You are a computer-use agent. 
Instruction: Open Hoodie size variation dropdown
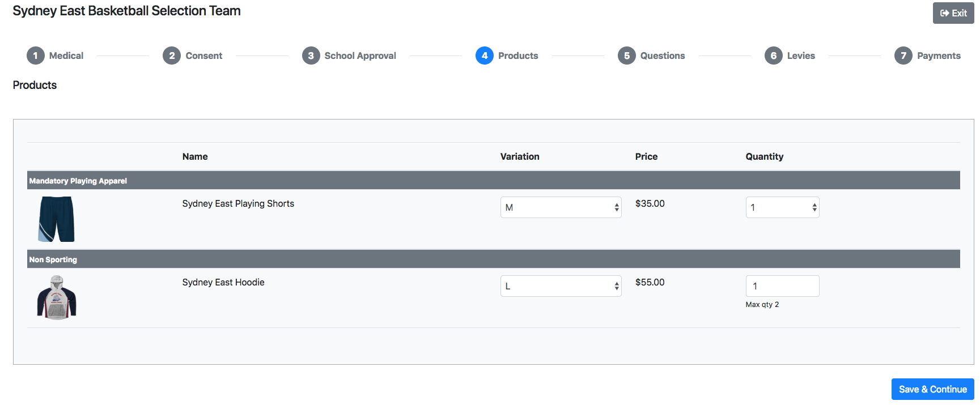(561, 286)
